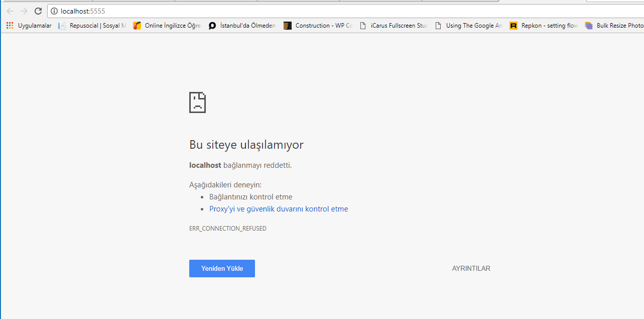Click the Aşağıdakileri deneyin text

[x=225, y=185]
